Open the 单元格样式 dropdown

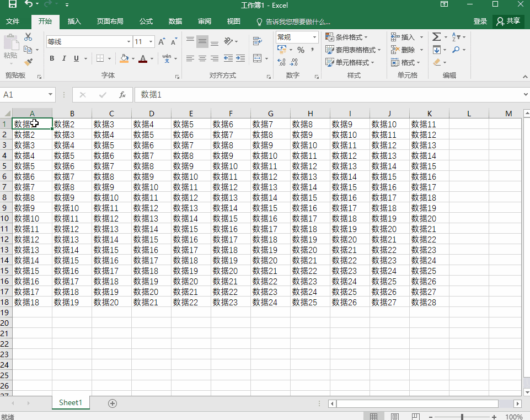350,62
